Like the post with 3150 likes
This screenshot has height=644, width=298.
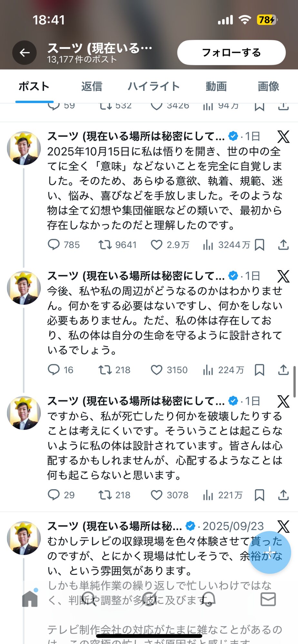(157, 370)
